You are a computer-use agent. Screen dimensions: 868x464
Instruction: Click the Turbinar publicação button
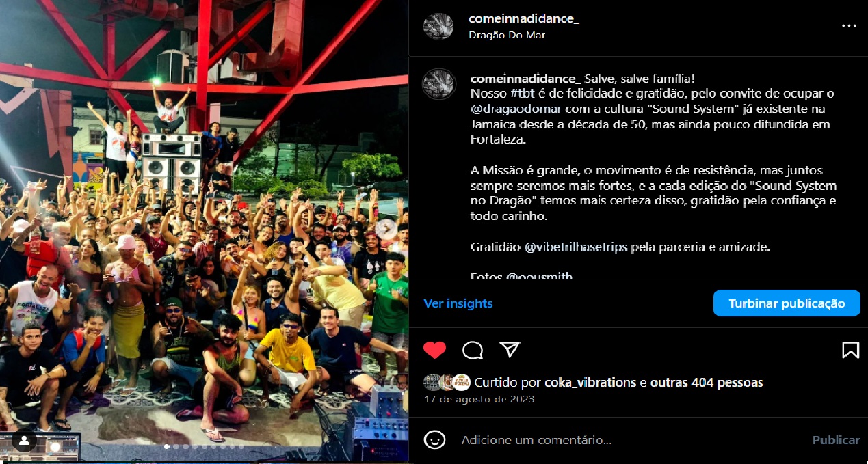point(787,303)
